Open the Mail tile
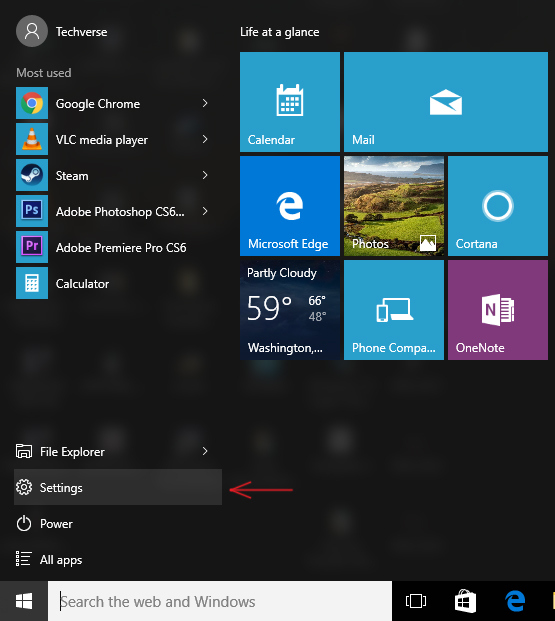555x621 pixels. point(446,102)
